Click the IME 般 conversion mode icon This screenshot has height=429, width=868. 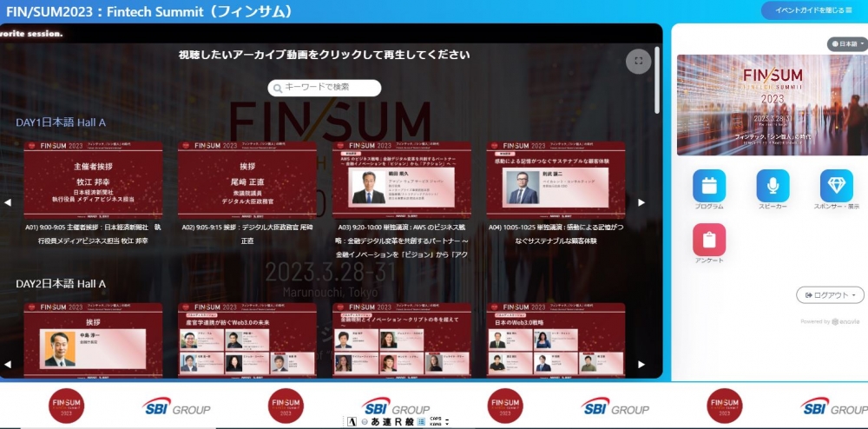(x=407, y=421)
